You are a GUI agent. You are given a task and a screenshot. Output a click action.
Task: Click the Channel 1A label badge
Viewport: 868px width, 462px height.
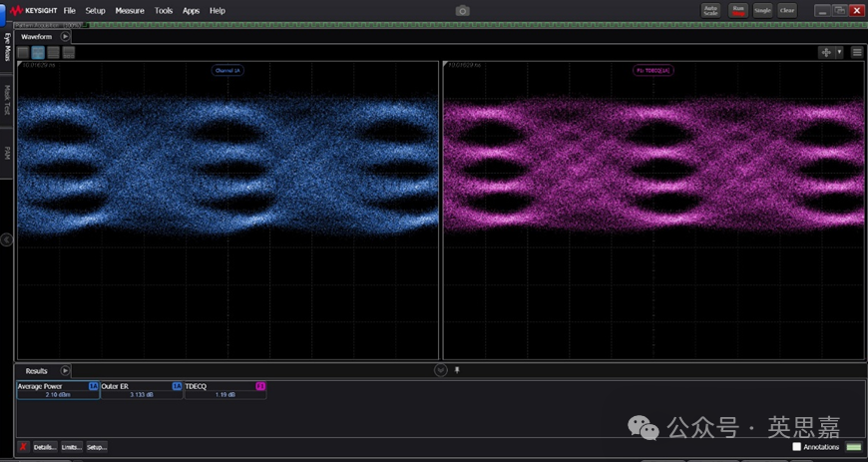(227, 71)
